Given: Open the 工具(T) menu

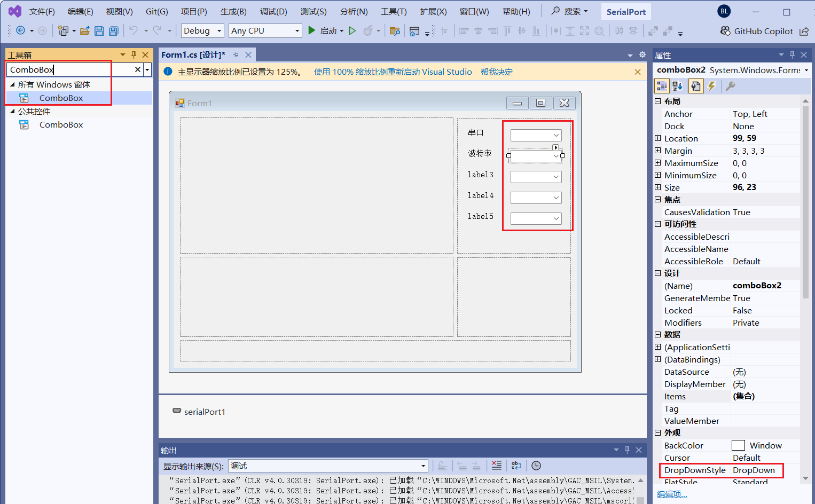Looking at the screenshot, I should [394, 11].
